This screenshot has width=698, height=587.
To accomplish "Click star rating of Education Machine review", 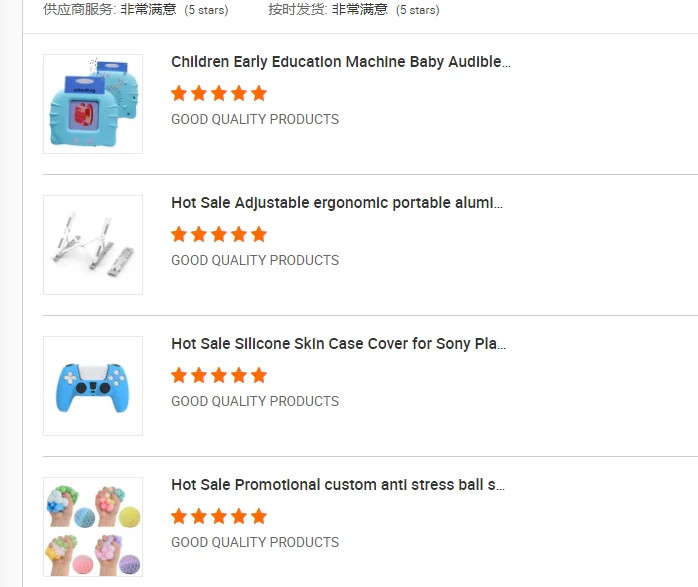I will point(219,93).
